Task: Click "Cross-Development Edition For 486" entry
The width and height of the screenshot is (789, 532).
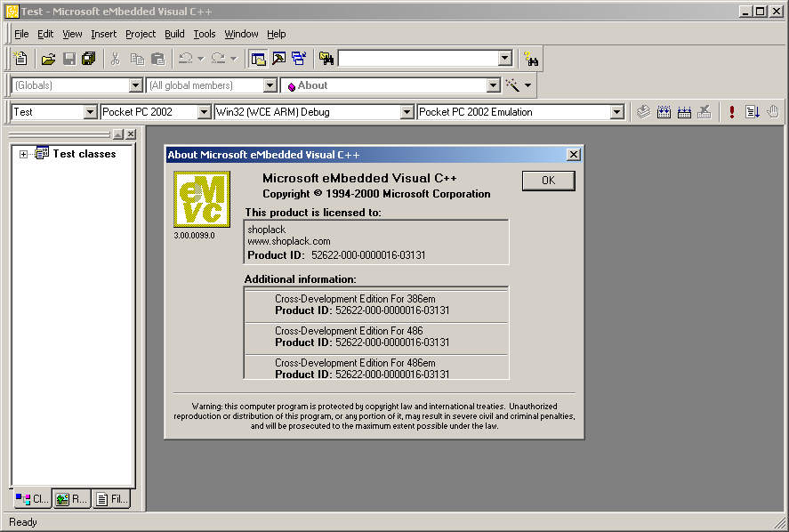Action: [349, 331]
